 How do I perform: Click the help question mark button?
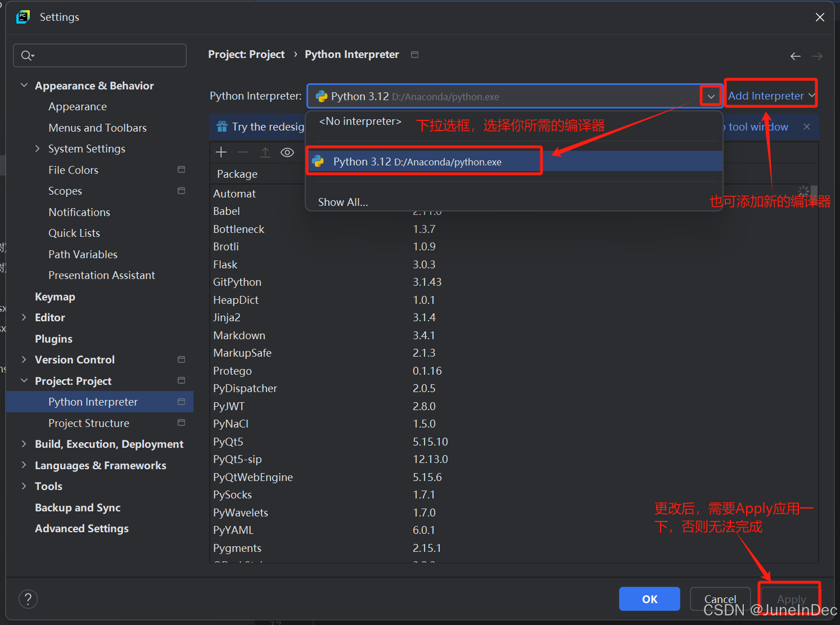point(28,599)
